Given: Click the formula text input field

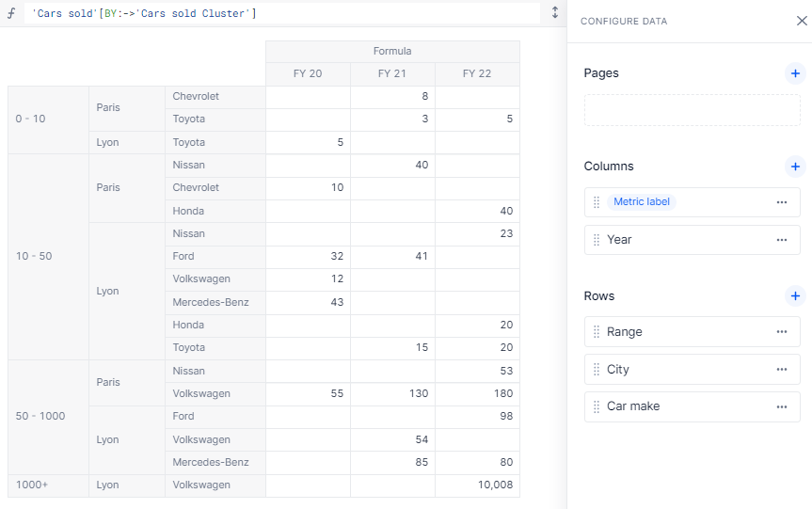Looking at the screenshot, I should click(281, 13).
